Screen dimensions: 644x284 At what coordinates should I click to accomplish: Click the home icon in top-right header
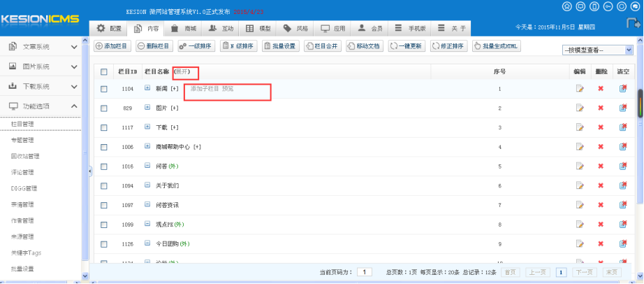pyautogui.click(x=567, y=6)
